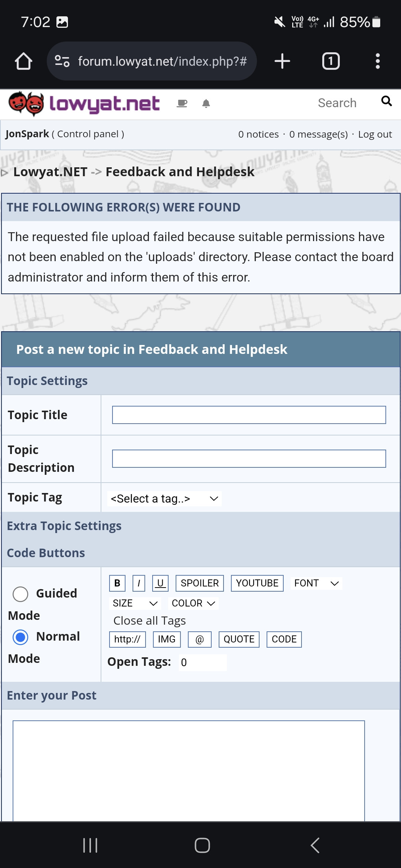Open the browser three-dot menu
This screenshot has height=868, width=401.
point(378,61)
